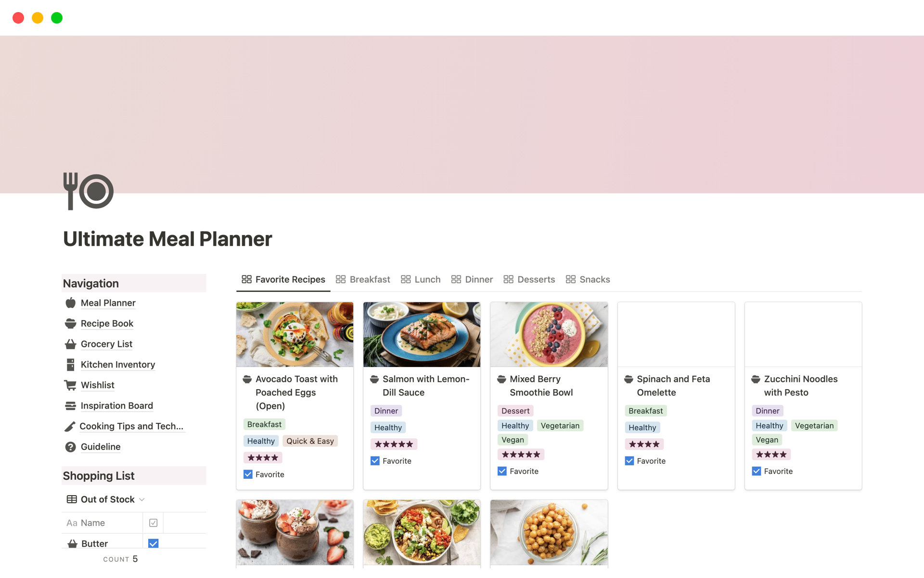Image resolution: width=924 pixels, height=578 pixels.
Task: Enable Butter checkbox in Shopping List
Action: point(153,543)
